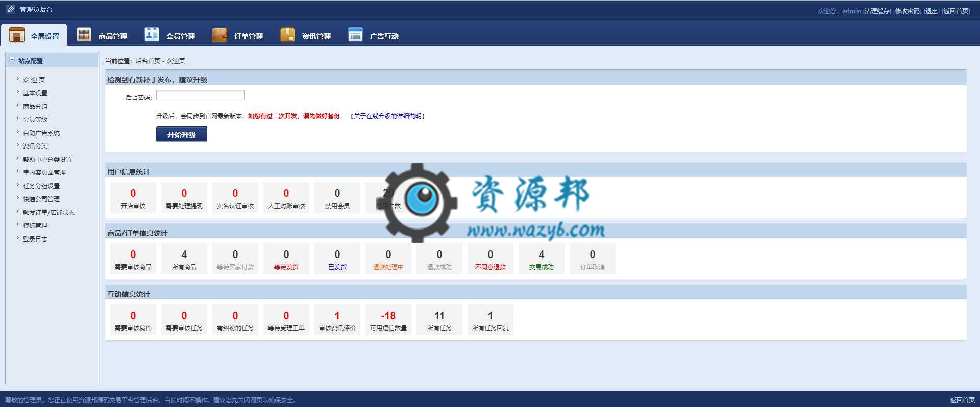Image resolution: width=980 pixels, height=407 pixels.
Task: Open the 已发货 stat card
Action: 337,259
